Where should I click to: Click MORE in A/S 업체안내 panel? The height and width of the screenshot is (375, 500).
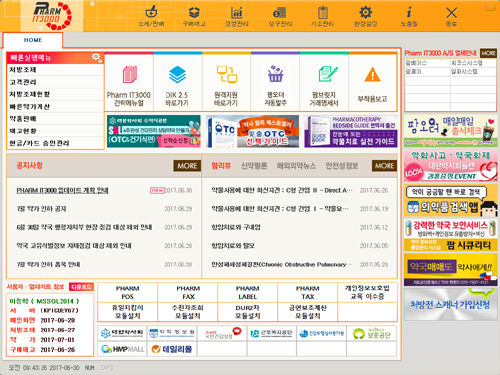tap(488, 53)
